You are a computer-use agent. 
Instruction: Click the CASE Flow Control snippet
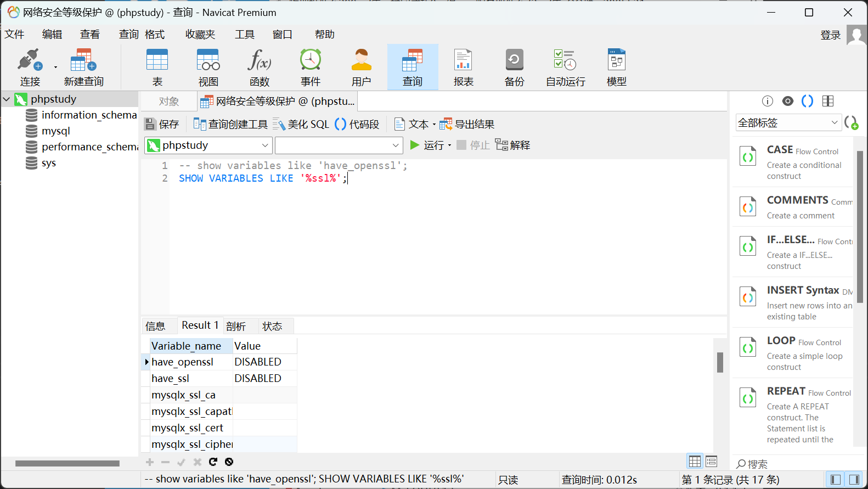click(x=793, y=161)
